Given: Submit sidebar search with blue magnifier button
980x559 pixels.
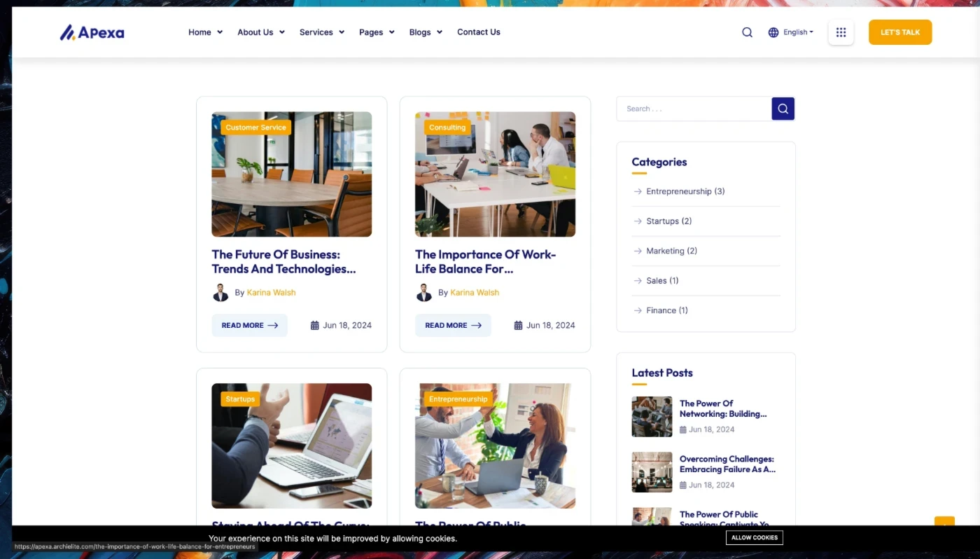Looking at the screenshot, I should coord(783,109).
